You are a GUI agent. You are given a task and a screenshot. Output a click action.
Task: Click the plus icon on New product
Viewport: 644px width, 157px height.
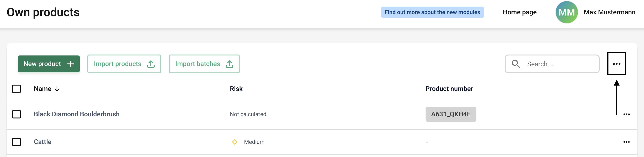pyautogui.click(x=70, y=64)
